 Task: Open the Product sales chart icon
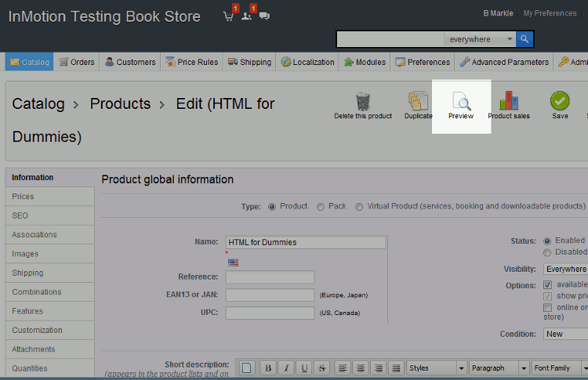coord(509,102)
